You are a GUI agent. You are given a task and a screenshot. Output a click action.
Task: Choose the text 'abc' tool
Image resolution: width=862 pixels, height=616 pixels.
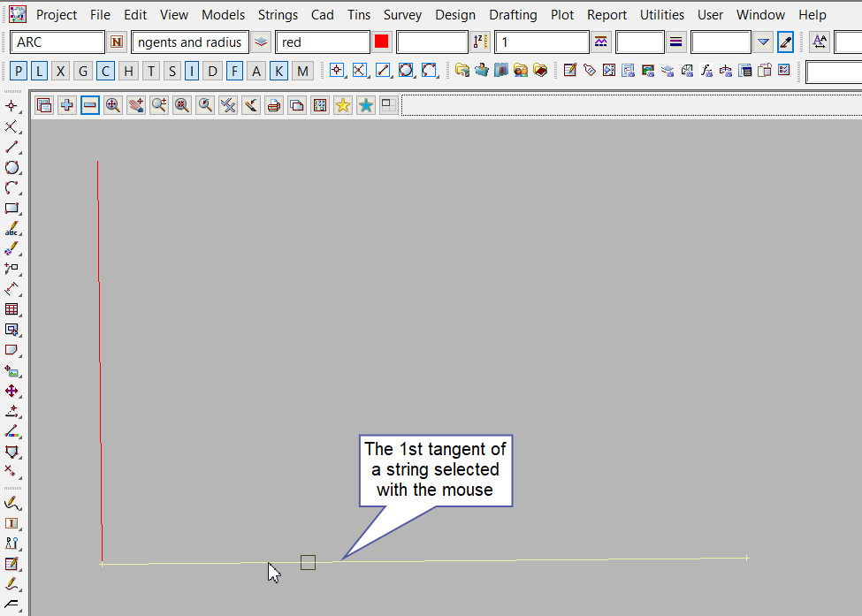coord(11,229)
